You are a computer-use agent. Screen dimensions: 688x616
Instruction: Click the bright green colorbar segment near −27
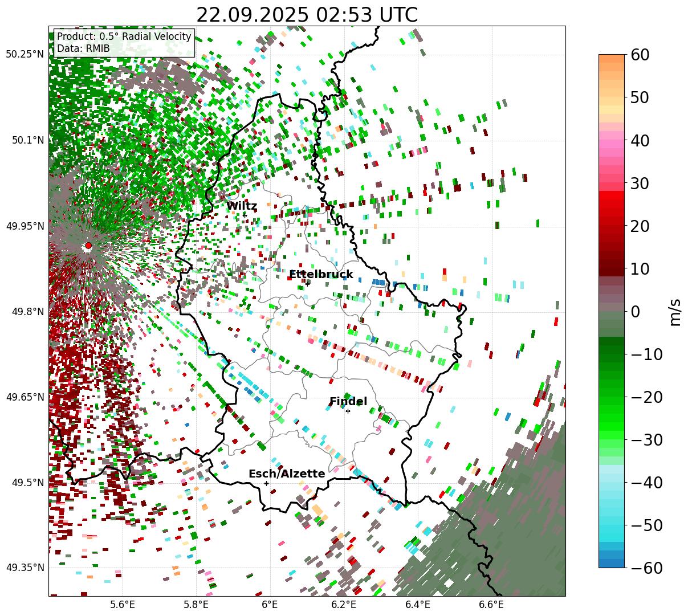tap(612, 427)
